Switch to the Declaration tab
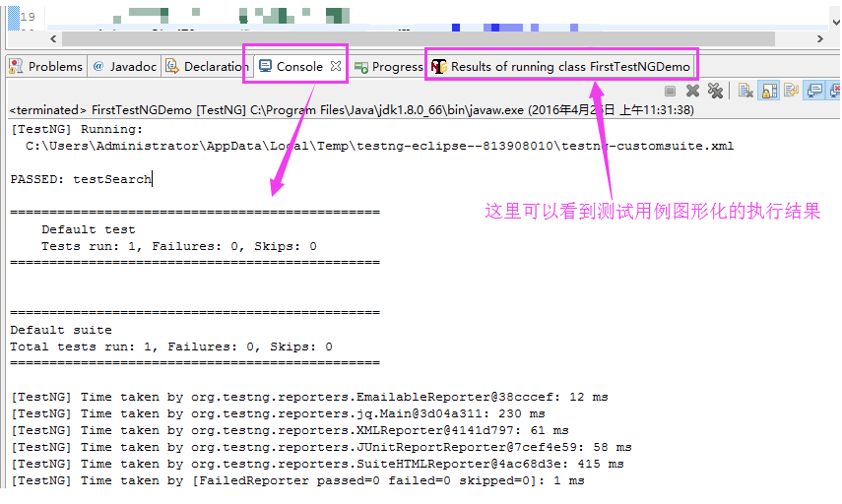This screenshot has width=842, height=504. 207,67
